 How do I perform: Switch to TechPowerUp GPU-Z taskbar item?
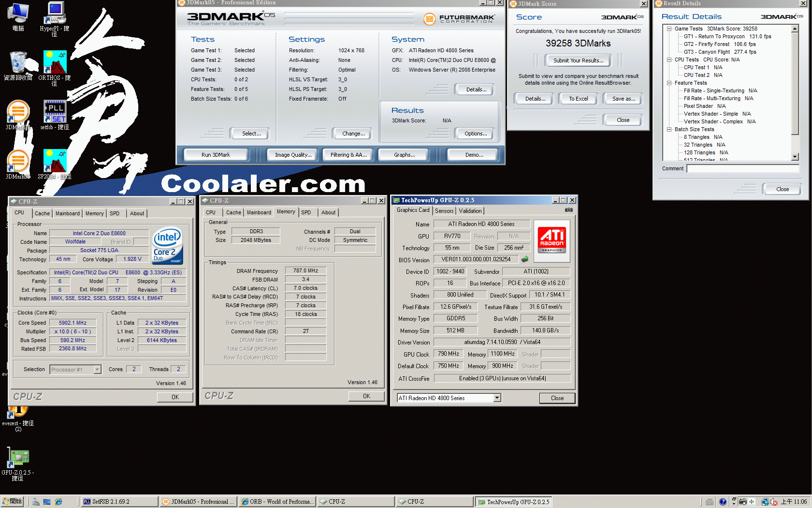[513, 502]
